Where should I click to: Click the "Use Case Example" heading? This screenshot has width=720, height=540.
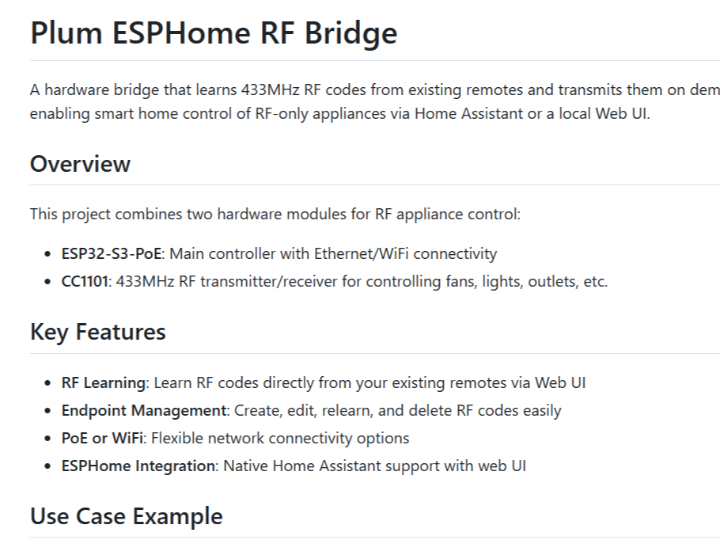(x=126, y=516)
